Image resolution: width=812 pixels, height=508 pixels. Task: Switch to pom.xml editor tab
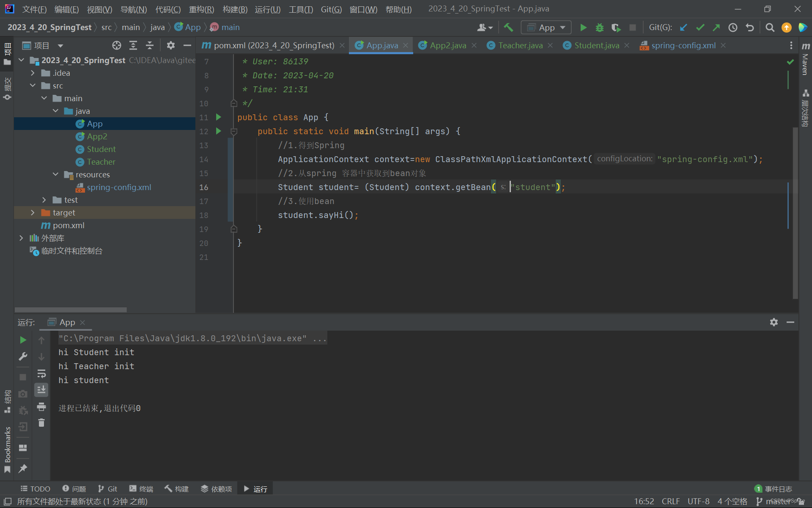click(274, 45)
